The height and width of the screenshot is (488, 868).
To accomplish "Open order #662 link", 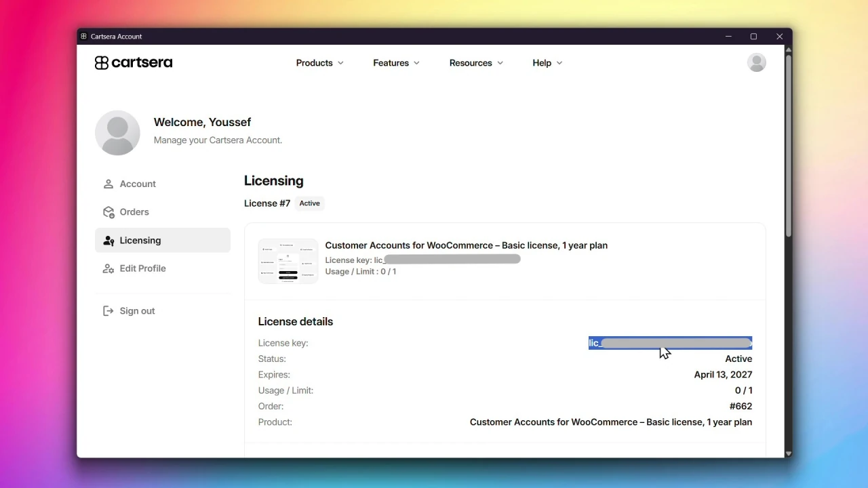I will 741,406.
